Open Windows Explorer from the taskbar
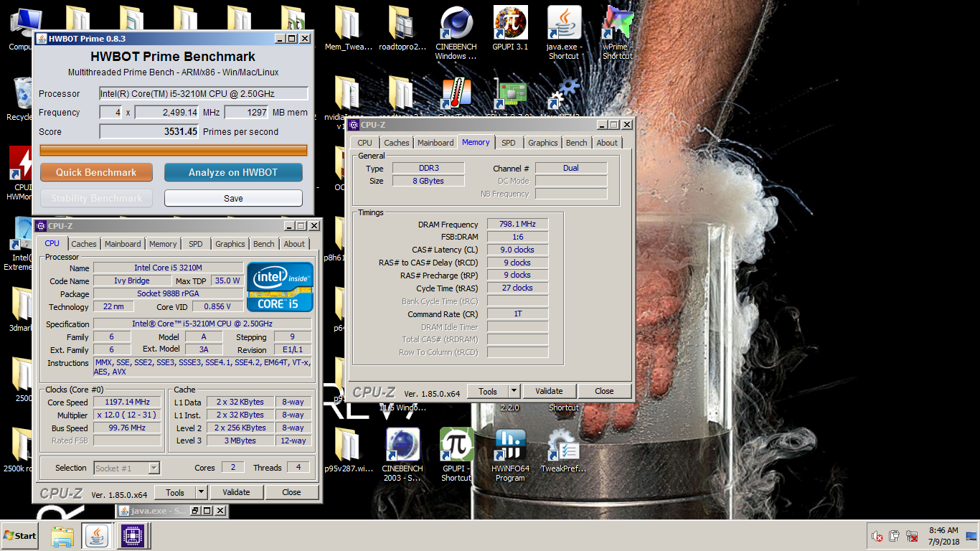Viewport: 980px width, 551px height. click(62, 536)
